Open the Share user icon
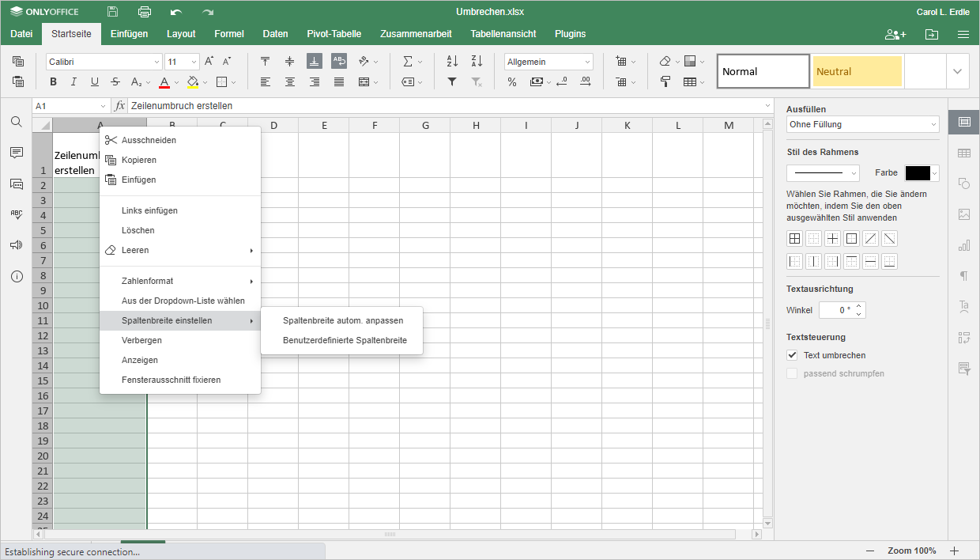 895,34
